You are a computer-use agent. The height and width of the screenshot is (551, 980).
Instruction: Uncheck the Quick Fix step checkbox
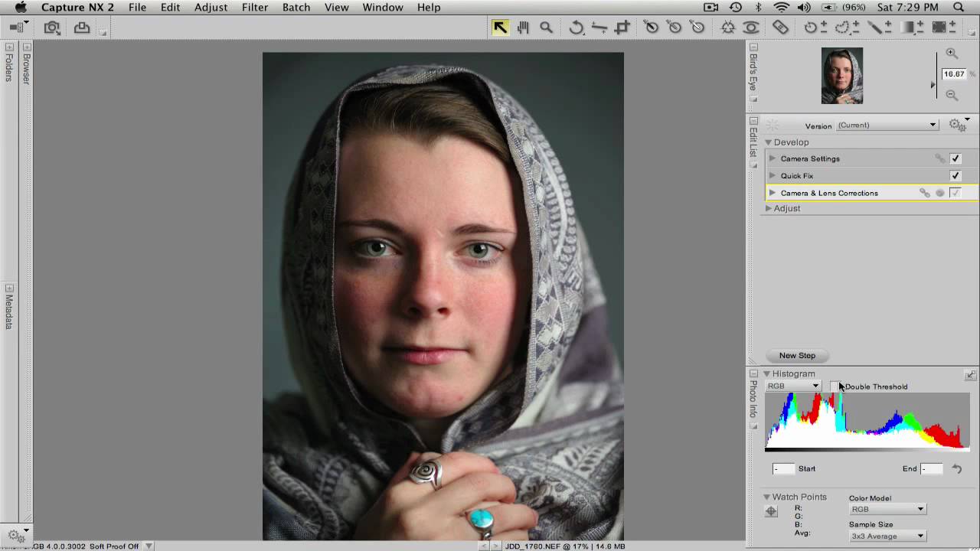coord(955,175)
